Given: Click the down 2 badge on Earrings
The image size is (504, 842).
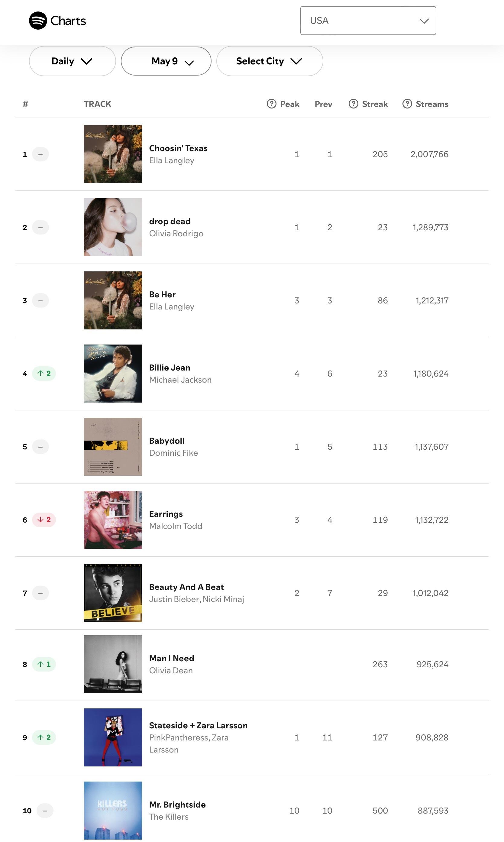Looking at the screenshot, I should pos(44,520).
